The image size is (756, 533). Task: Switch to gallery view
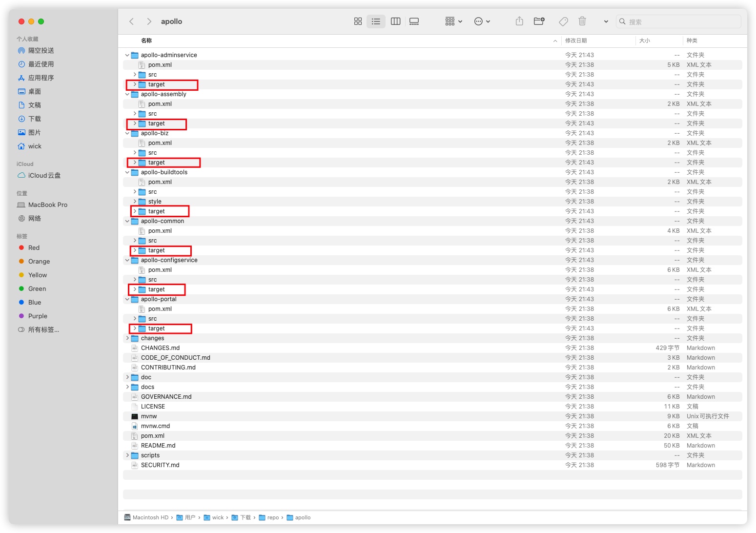[x=414, y=21]
